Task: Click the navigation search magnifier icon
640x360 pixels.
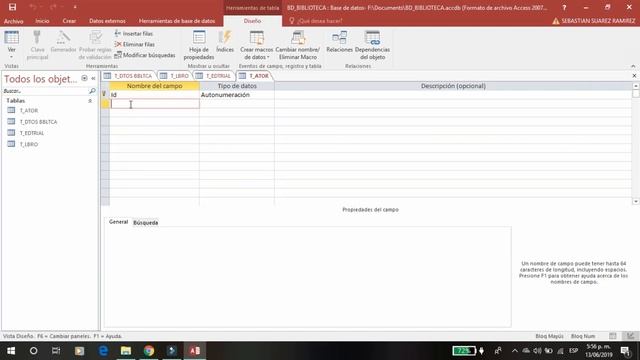Action: point(92,91)
